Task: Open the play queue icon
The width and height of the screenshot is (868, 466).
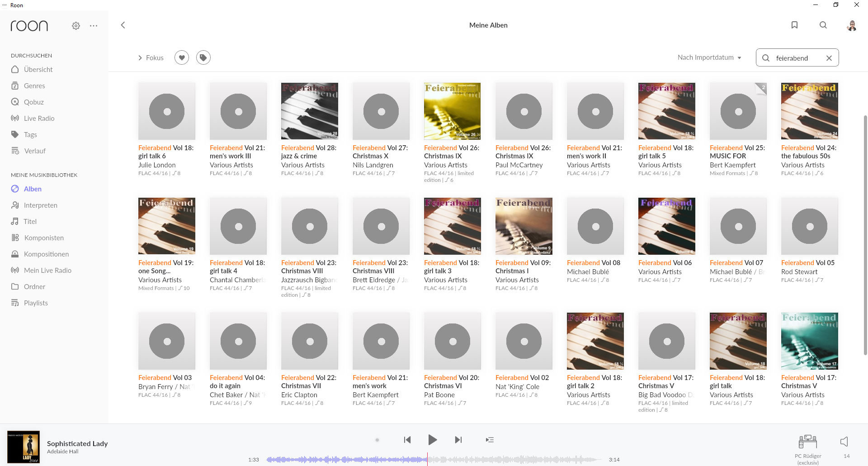Action: pos(490,440)
